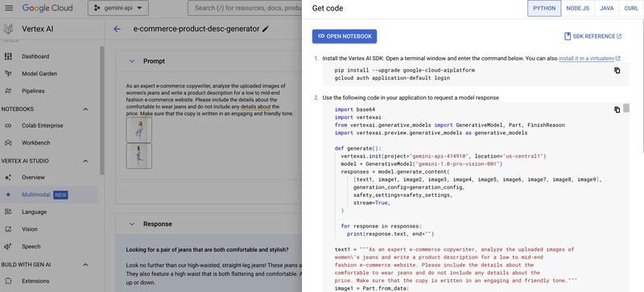
Task: Click the import base64 code line
Action: click(355, 109)
